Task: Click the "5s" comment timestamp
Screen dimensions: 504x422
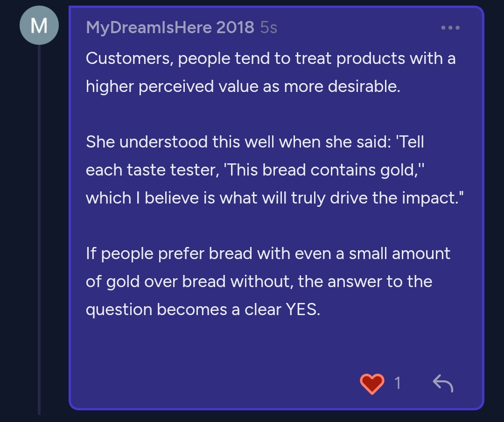Action: click(269, 28)
